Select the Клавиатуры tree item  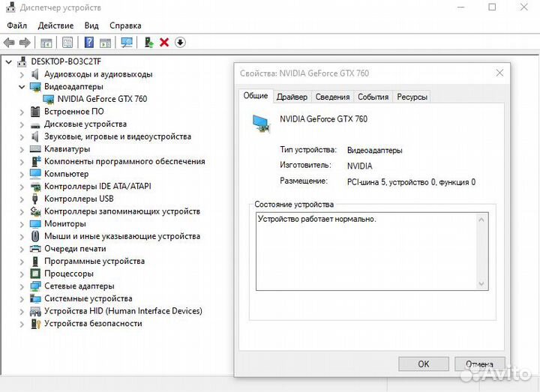click(67, 149)
